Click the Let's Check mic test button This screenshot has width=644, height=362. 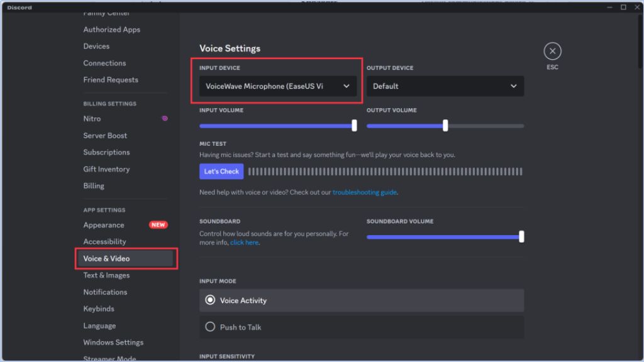[221, 172]
